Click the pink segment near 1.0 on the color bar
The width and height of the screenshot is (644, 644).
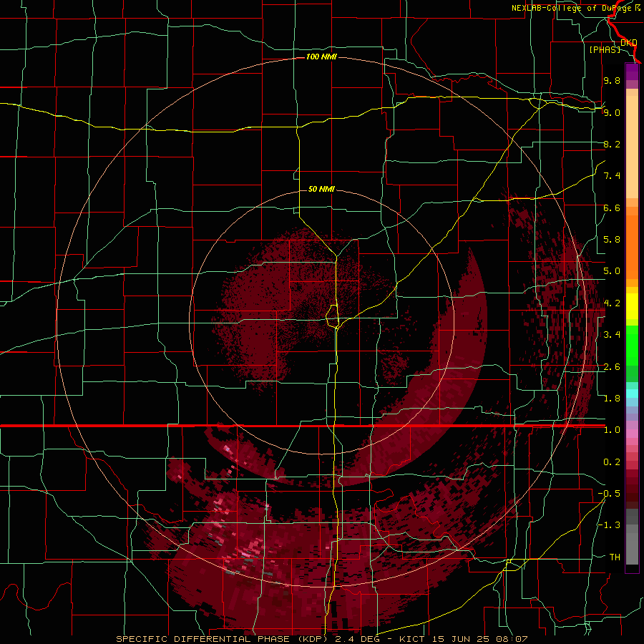click(x=632, y=433)
